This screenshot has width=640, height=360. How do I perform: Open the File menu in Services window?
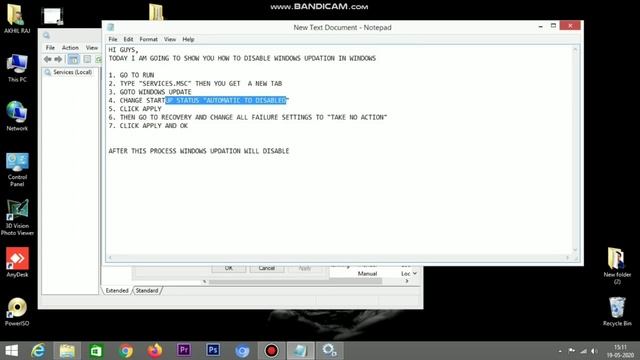tap(50, 48)
